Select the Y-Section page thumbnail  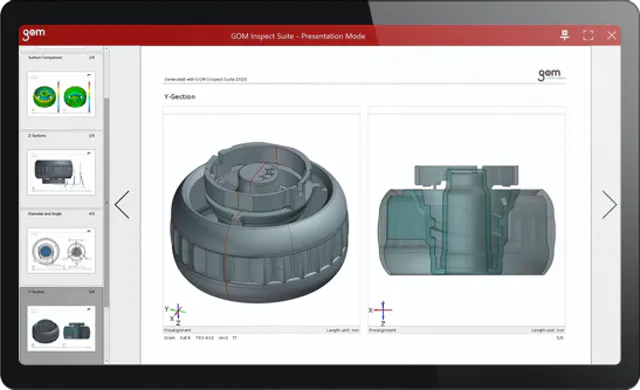coord(61,328)
